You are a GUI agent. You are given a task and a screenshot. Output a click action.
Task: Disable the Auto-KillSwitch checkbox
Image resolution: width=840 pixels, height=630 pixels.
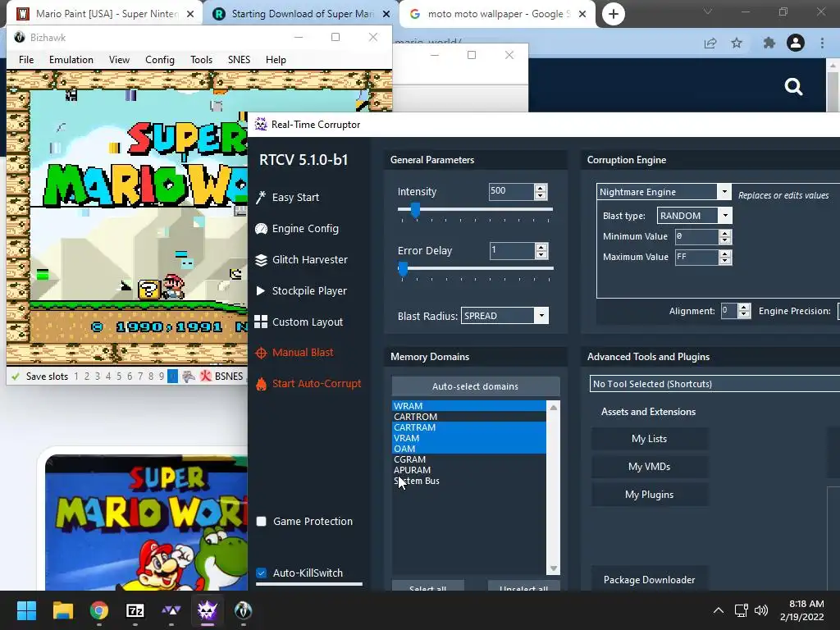(262, 573)
